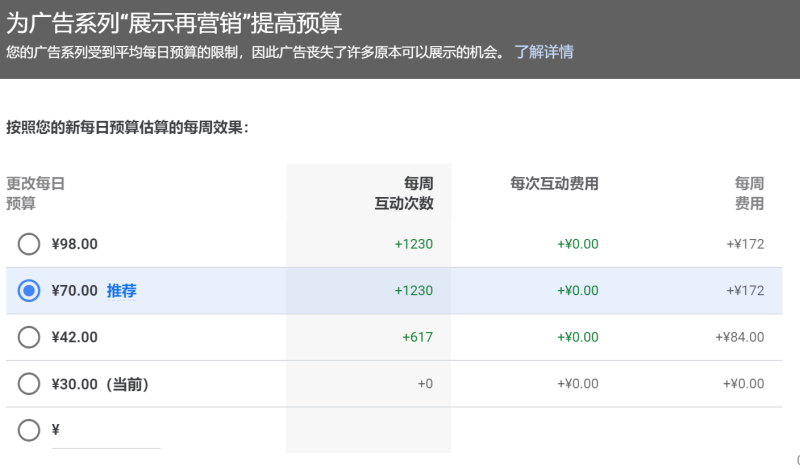Click the +¥172 weekly cost in highlighted row

746,291
